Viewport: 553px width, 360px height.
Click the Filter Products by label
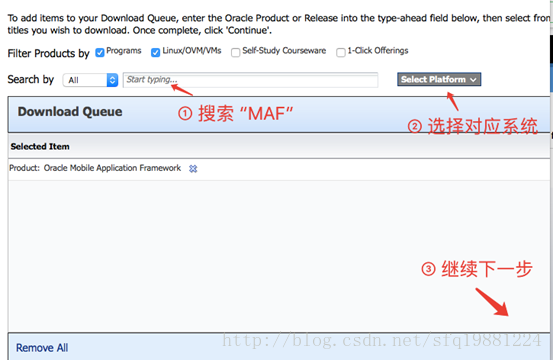click(x=48, y=53)
